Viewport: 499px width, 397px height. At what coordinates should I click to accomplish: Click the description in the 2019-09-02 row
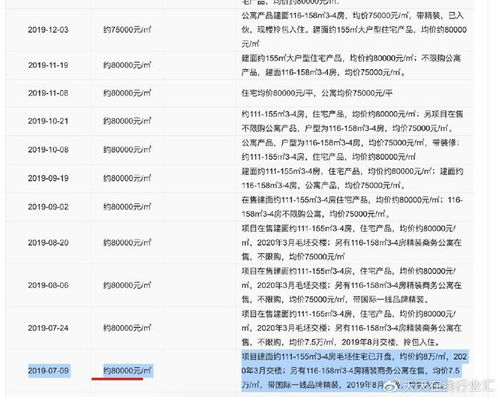[352, 207]
